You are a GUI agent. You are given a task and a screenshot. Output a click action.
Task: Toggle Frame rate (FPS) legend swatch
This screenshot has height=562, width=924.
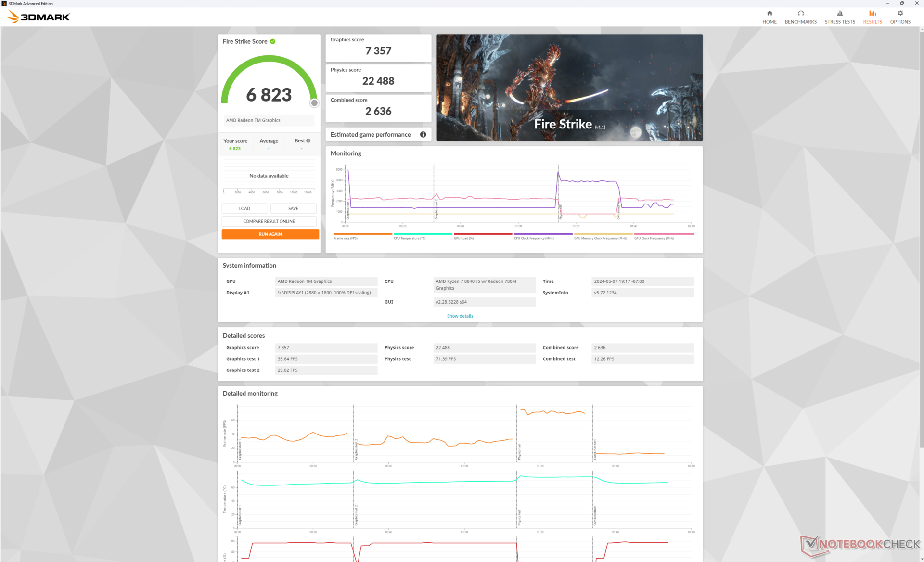(x=362, y=234)
